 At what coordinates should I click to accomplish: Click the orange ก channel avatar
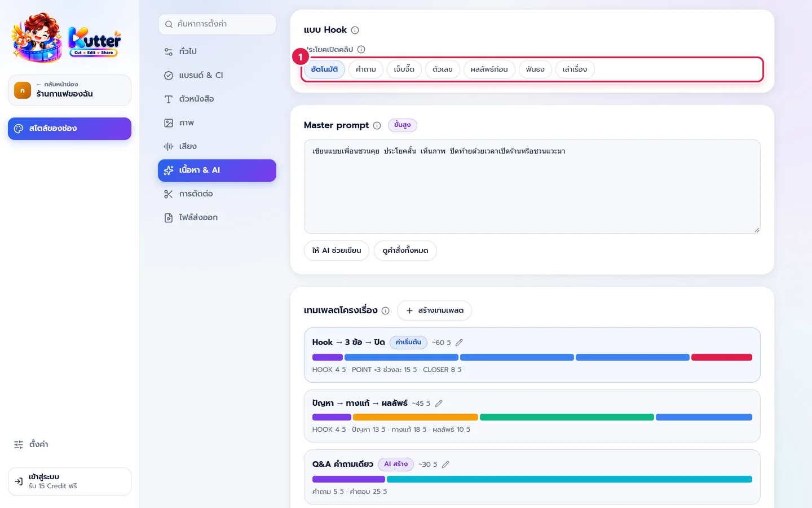tap(23, 90)
